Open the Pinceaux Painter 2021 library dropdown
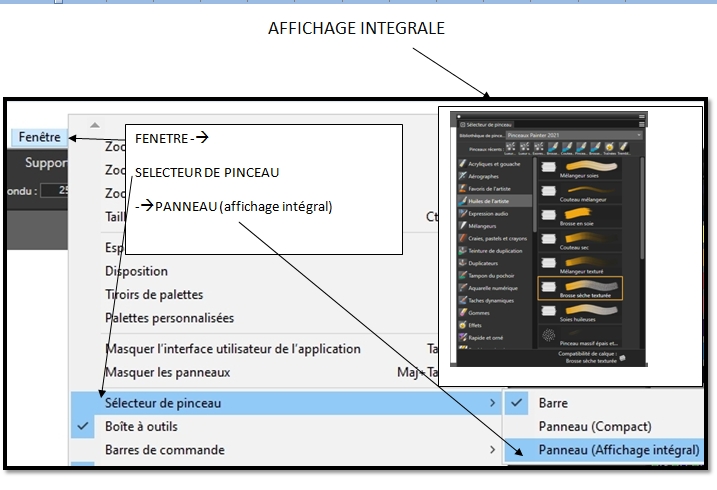Image resolution: width=717 pixels, height=490 pixels. coord(574,135)
